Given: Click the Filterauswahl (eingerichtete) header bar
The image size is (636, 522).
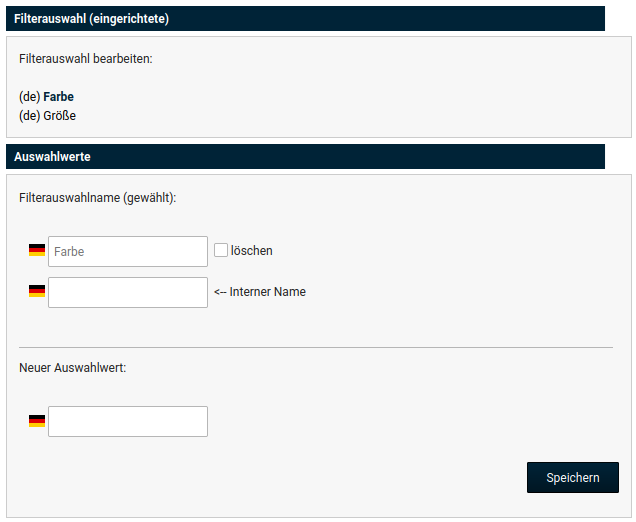Looking at the screenshot, I should 305,19.
